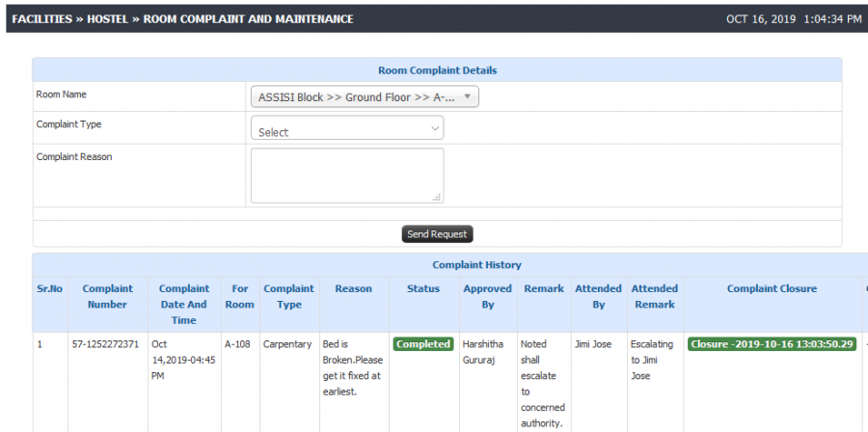Click the Closure 2019-10-16 green badge

(773, 344)
